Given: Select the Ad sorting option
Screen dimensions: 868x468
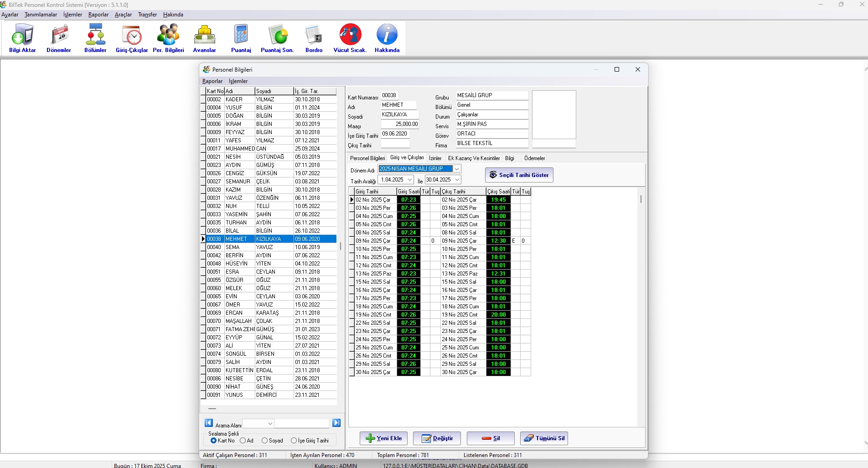Looking at the screenshot, I should [243, 441].
